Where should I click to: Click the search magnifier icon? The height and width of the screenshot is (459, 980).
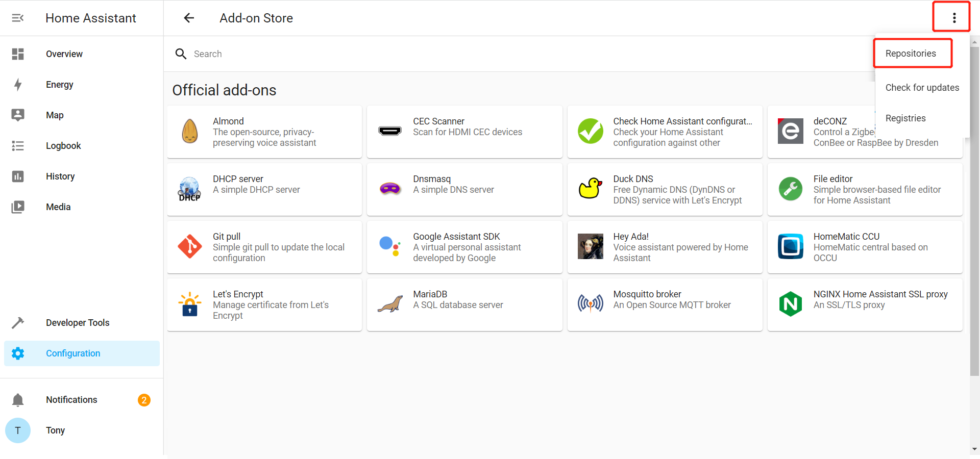[181, 54]
